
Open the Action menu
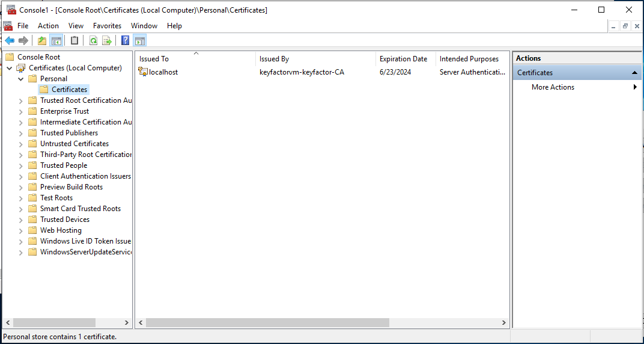click(48, 26)
